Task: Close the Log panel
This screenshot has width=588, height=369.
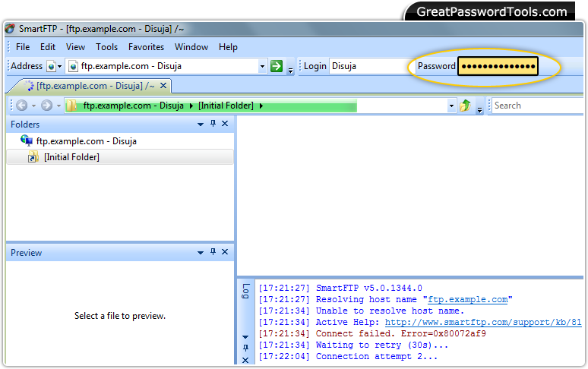Action: click(x=245, y=360)
